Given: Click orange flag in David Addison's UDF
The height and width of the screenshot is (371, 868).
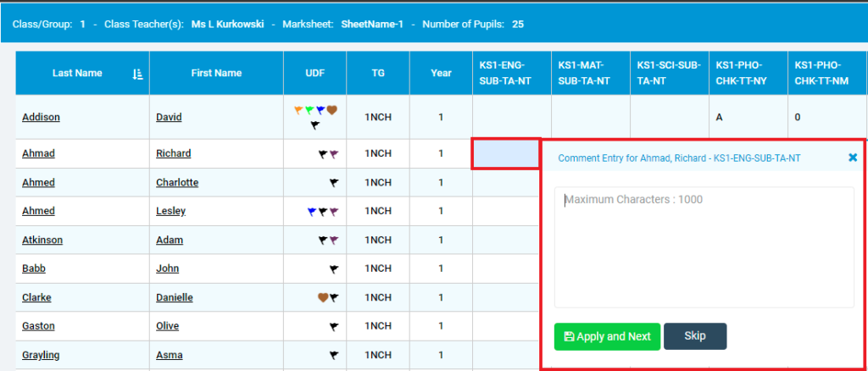Looking at the screenshot, I should 299,110.
